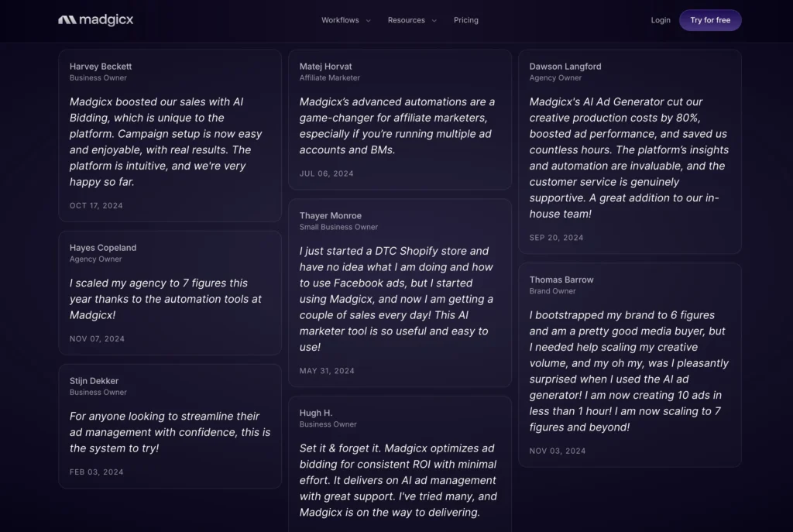This screenshot has width=793, height=532.
Task: Click Hayes Copeland's 7 figures testimonial
Action: [x=166, y=299]
